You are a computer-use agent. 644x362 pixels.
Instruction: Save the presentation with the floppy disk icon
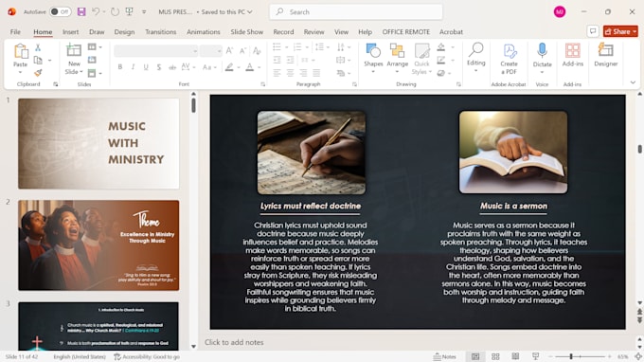[81, 12]
